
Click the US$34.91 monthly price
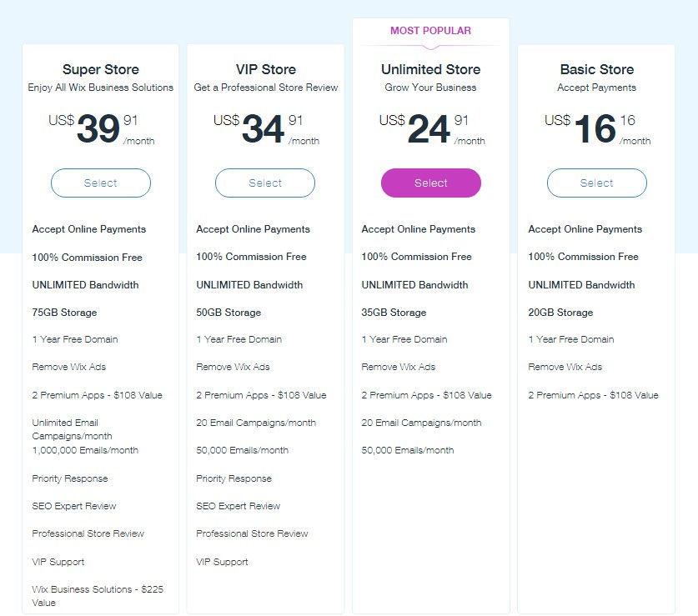[264, 129]
